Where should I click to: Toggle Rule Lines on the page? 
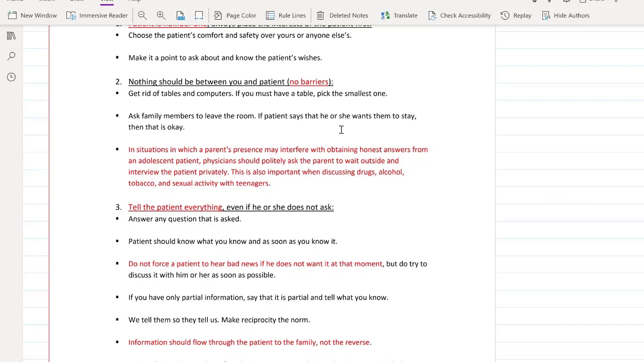(286, 15)
